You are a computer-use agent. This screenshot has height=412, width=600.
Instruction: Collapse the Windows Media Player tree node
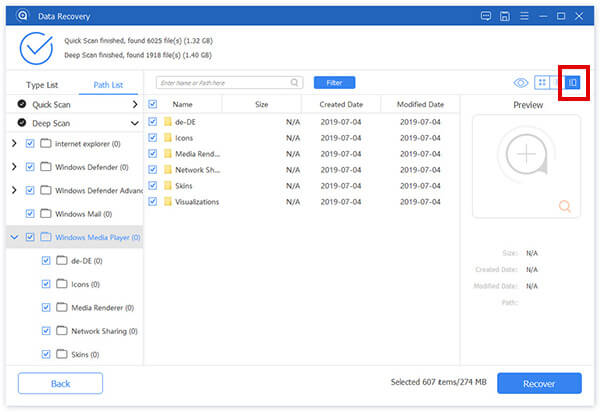coord(14,237)
